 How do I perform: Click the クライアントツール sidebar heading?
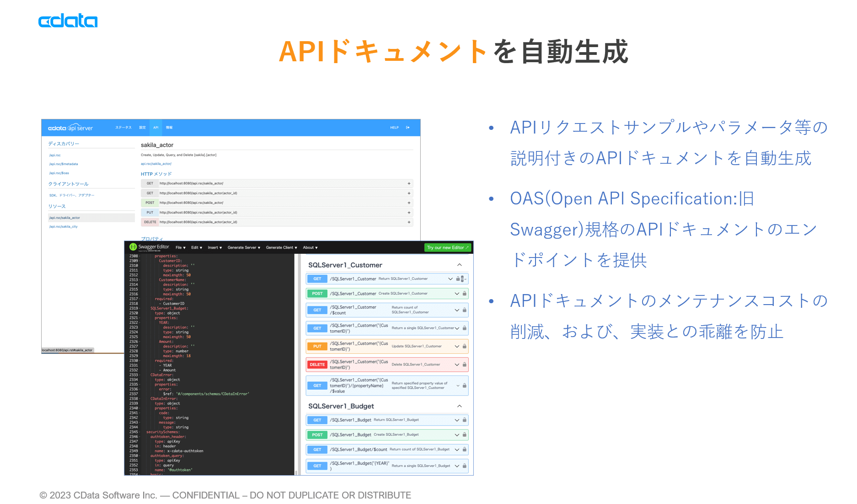[x=69, y=184]
